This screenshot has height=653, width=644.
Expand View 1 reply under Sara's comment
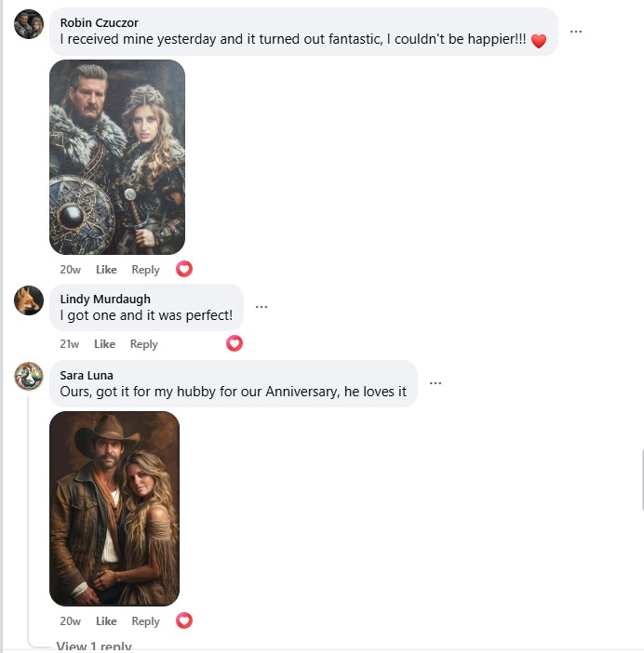click(94, 646)
